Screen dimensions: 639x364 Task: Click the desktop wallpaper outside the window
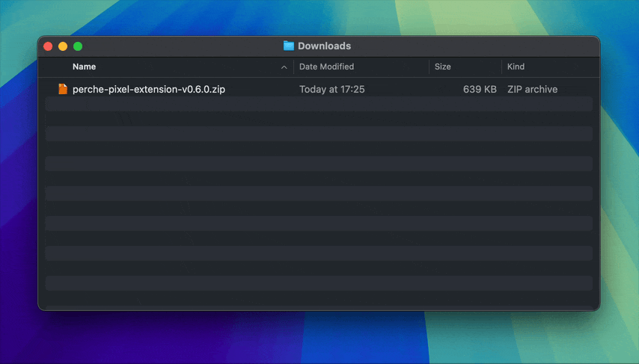click(x=319, y=336)
